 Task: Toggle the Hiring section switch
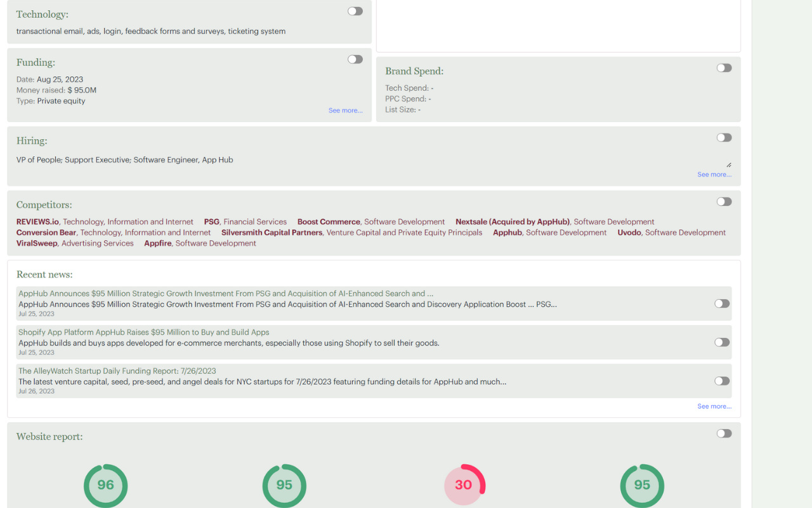click(724, 137)
